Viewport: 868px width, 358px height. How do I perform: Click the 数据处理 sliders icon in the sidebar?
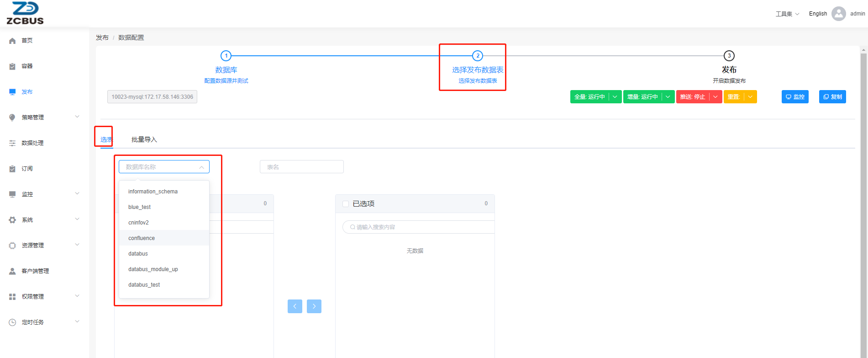[12, 143]
